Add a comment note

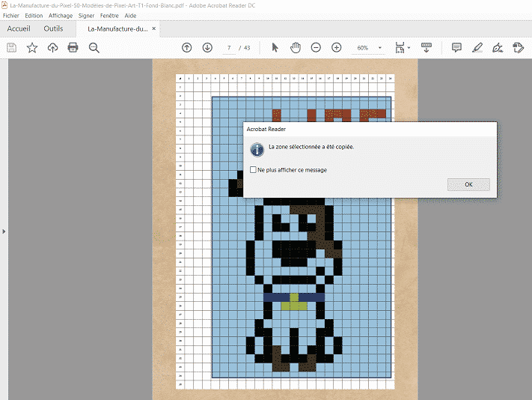tap(456, 47)
